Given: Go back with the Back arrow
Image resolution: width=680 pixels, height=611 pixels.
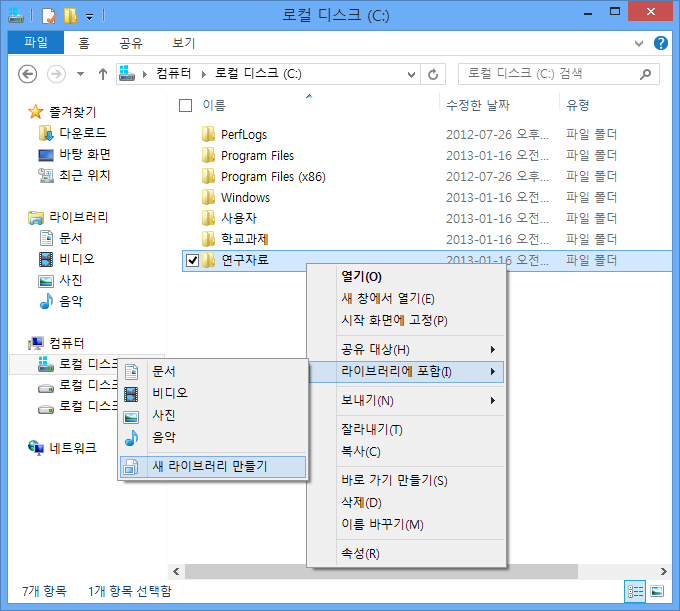Looking at the screenshot, I should point(27,74).
